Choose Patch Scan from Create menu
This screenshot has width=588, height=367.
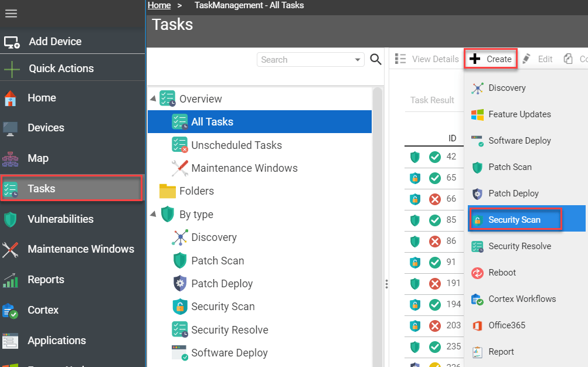525,167
